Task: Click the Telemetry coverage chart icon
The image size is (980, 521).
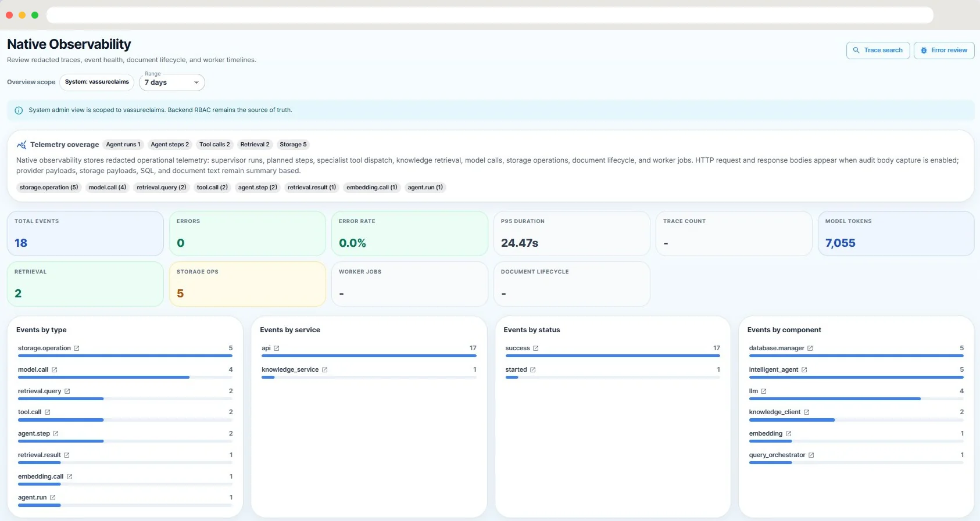Action: click(x=22, y=145)
